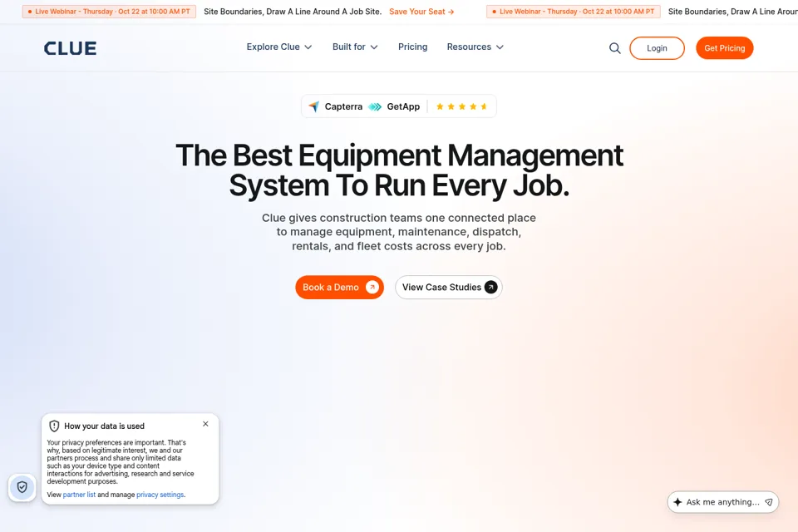
Task: Click the CLUE logo
Action: point(70,48)
